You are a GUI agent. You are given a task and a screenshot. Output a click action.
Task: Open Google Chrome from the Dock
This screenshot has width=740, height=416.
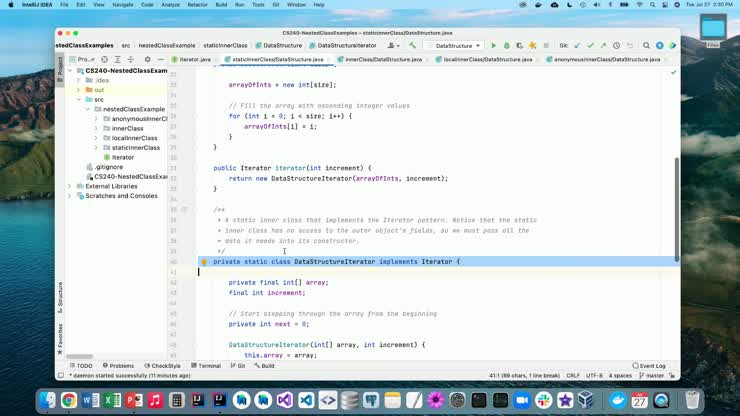(68, 400)
